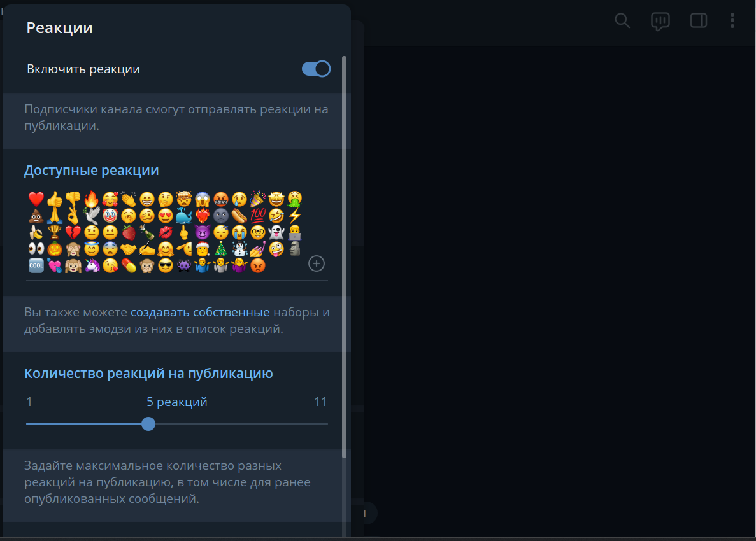
Task: Toggle the "Включить реакции" switch
Action: coord(317,69)
